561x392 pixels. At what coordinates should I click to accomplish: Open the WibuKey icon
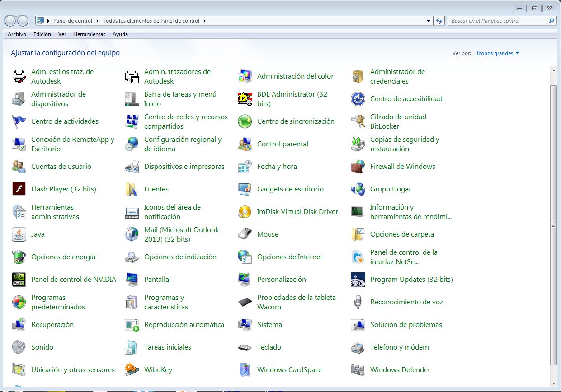pos(132,370)
